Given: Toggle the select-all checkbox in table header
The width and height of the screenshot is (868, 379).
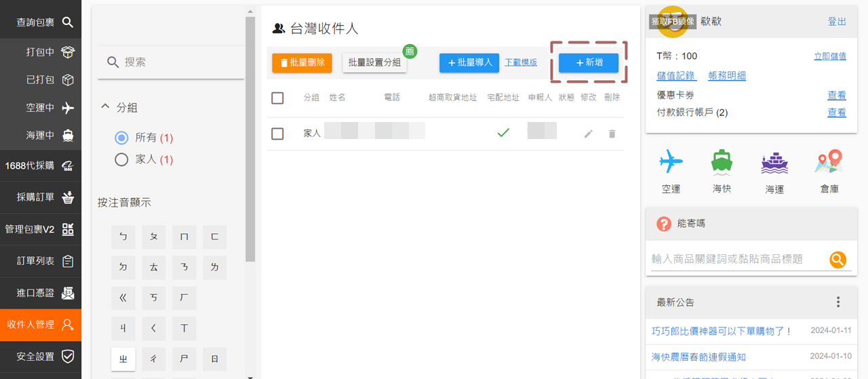Looking at the screenshot, I should 277,98.
